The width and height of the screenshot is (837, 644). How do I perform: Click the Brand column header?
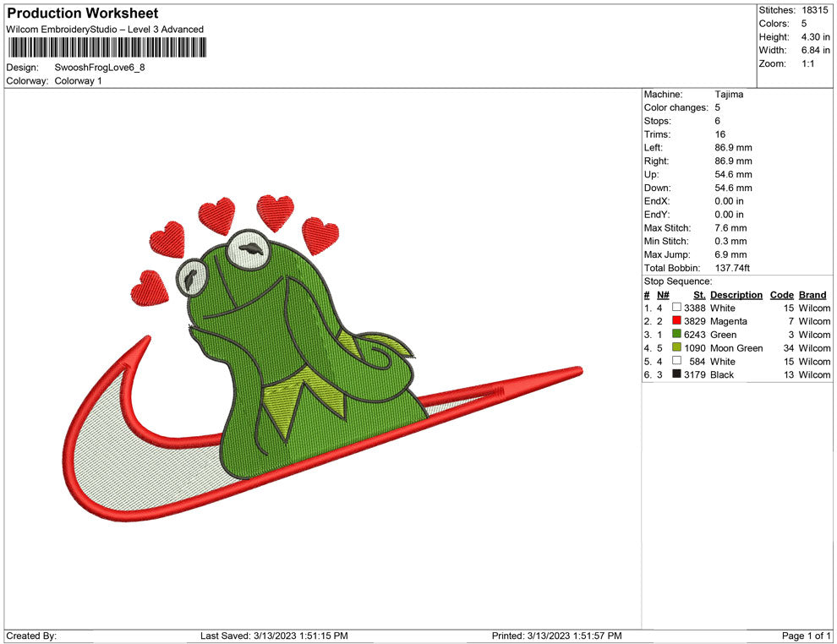tap(812, 295)
